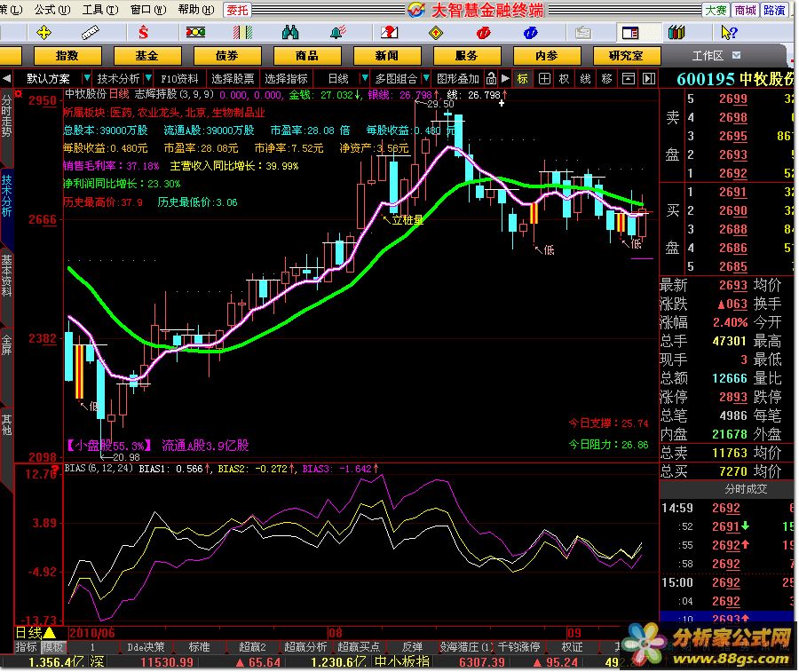Expand the 多图组合 dropdown arrow
Screen dimensions: 799x672
(x=425, y=78)
